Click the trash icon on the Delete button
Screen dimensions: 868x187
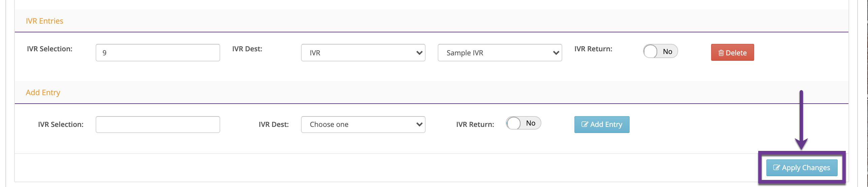pyautogui.click(x=721, y=53)
